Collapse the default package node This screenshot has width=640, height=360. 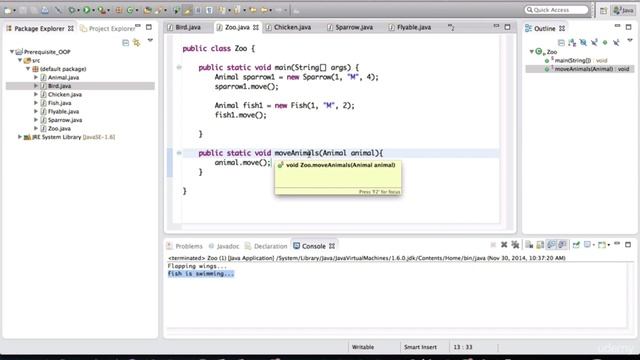tap(28, 69)
